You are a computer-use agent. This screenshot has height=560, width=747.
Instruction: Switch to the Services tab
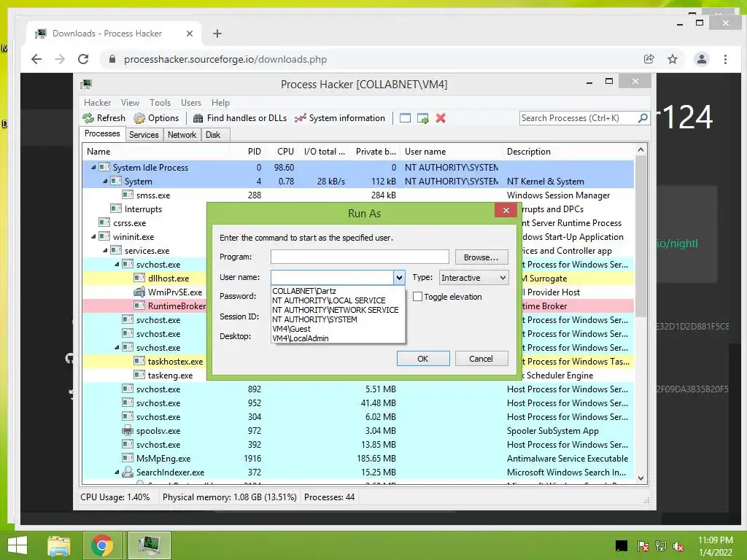144,135
